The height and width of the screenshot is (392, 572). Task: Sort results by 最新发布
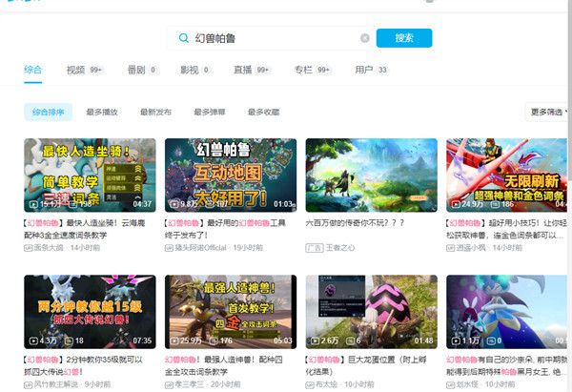pos(155,112)
